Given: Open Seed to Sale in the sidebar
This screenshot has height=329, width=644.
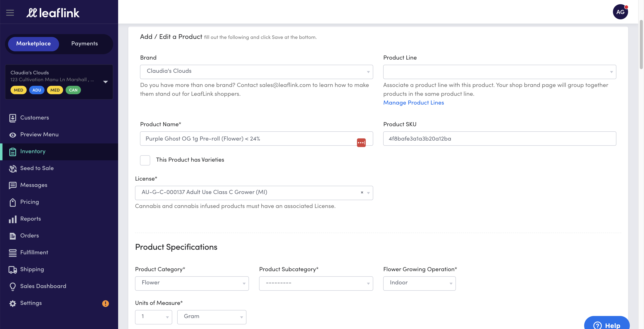Looking at the screenshot, I should pos(59,169).
